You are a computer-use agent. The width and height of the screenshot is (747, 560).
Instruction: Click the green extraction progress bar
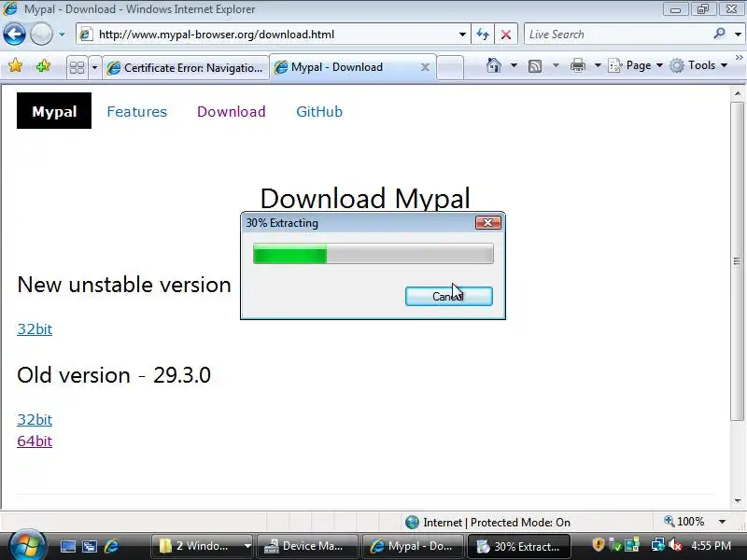point(373,253)
